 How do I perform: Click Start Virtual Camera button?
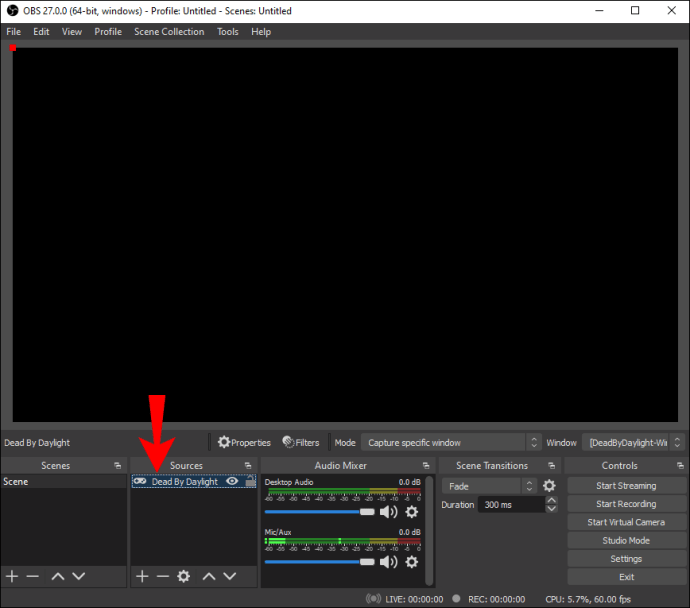click(626, 522)
